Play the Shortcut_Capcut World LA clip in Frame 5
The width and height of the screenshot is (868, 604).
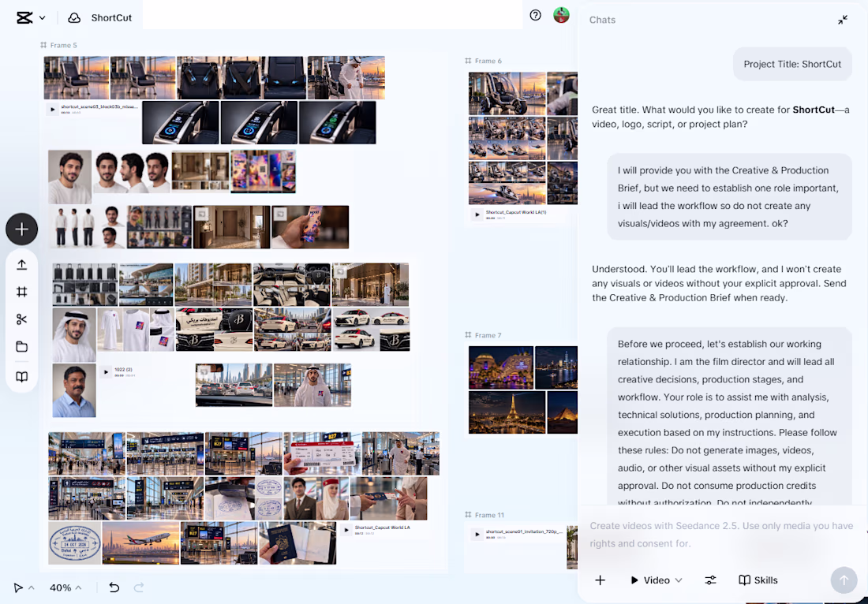[x=346, y=530]
